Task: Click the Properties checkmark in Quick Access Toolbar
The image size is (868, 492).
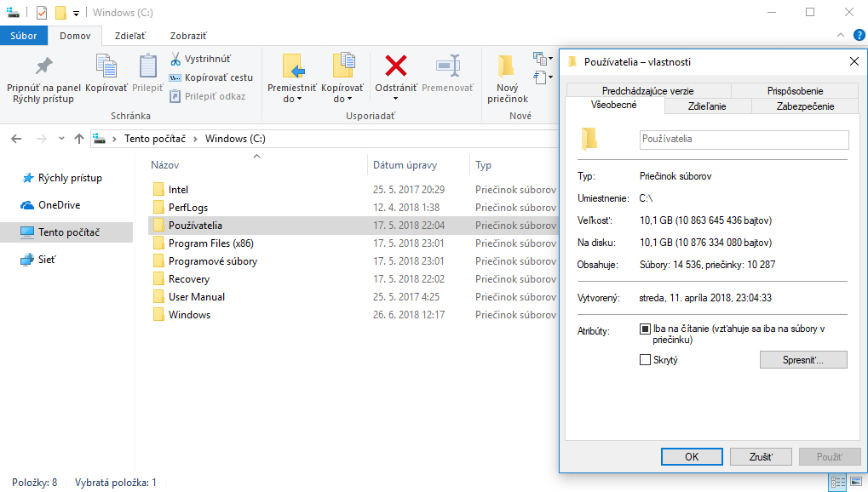Action: (x=42, y=12)
